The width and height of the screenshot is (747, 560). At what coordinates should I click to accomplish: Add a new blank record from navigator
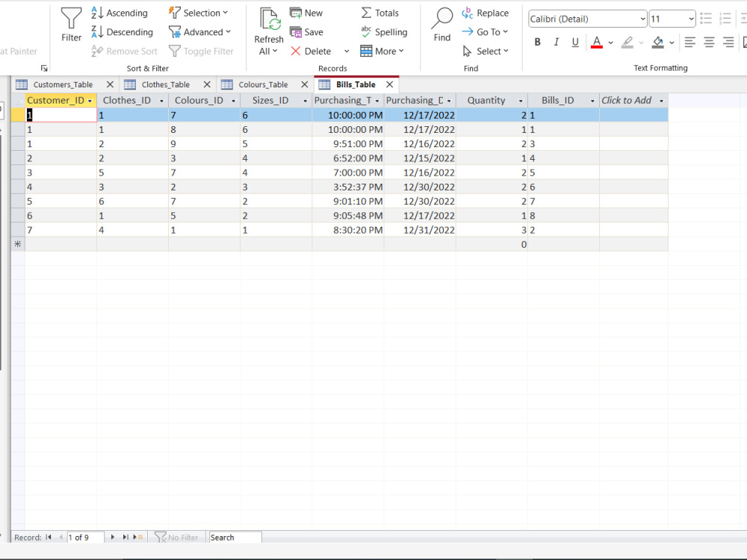139,537
